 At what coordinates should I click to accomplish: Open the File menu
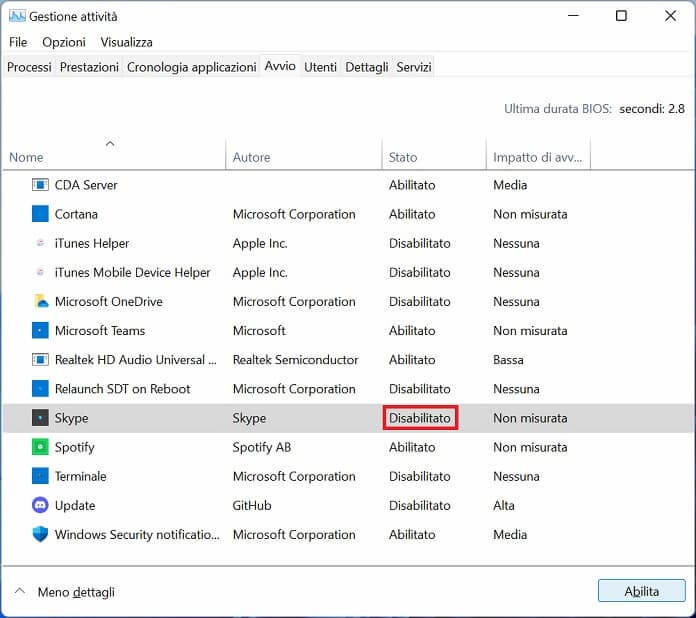(x=18, y=42)
